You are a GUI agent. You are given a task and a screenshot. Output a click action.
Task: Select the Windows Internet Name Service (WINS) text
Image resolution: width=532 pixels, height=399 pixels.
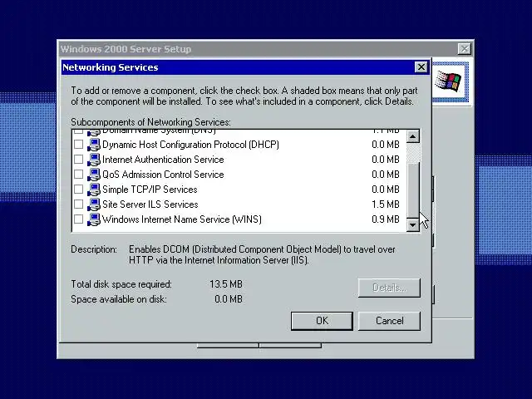pyautogui.click(x=182, y=219)
